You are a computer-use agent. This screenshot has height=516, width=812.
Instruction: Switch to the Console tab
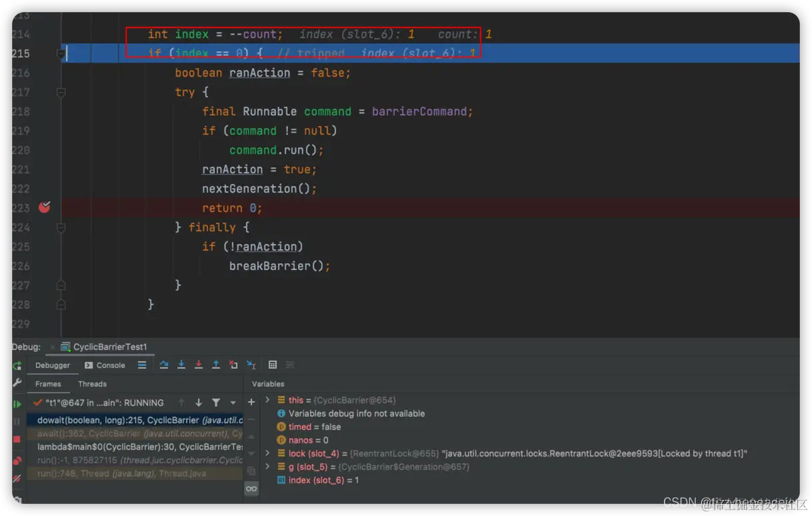pyautogui.click(x=105, y=365)
